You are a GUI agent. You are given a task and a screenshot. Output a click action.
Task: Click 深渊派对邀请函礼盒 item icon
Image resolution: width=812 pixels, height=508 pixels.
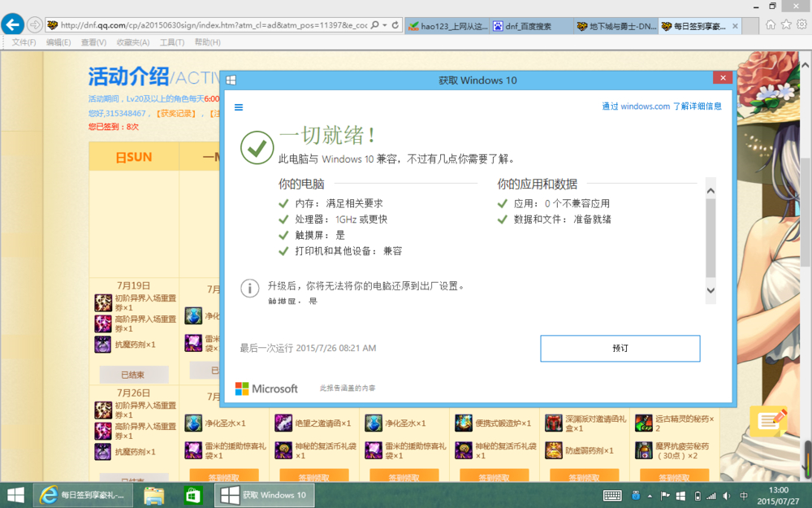[x=554, y=423]
